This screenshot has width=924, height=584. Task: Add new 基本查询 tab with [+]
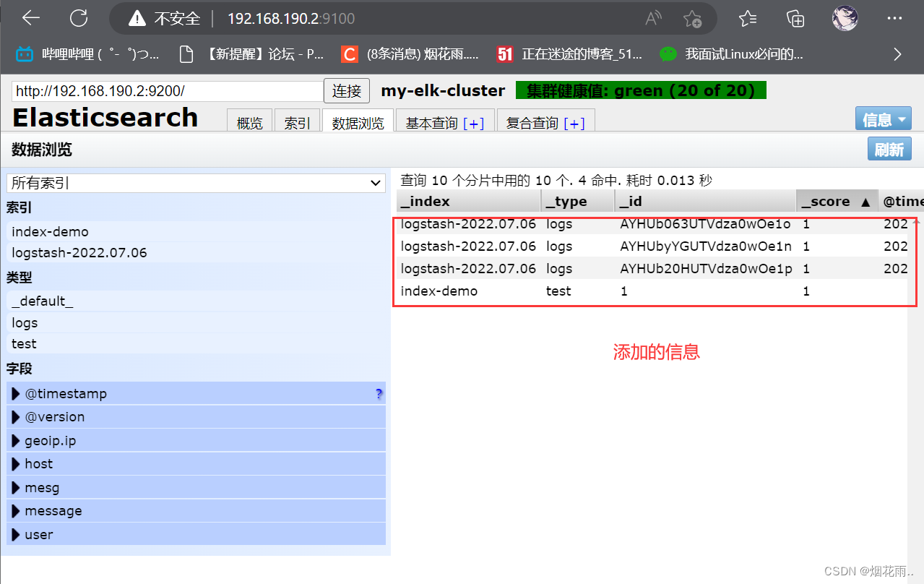click(474, 124)
